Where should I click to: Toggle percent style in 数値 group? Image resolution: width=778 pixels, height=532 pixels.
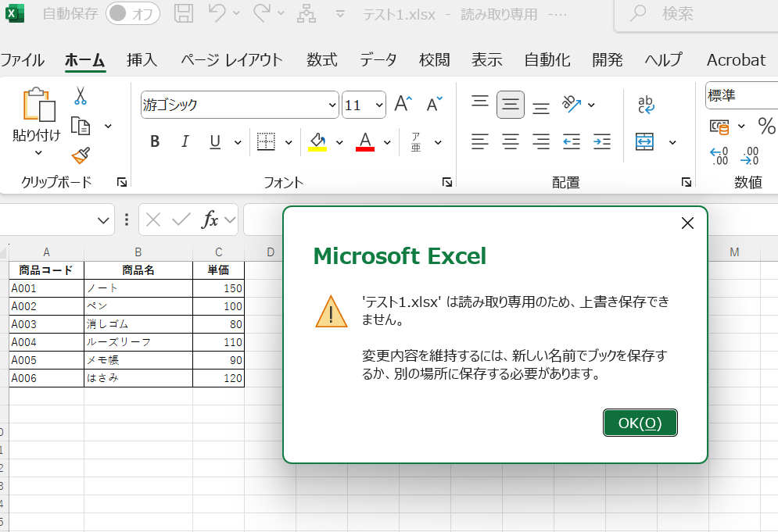766,125
